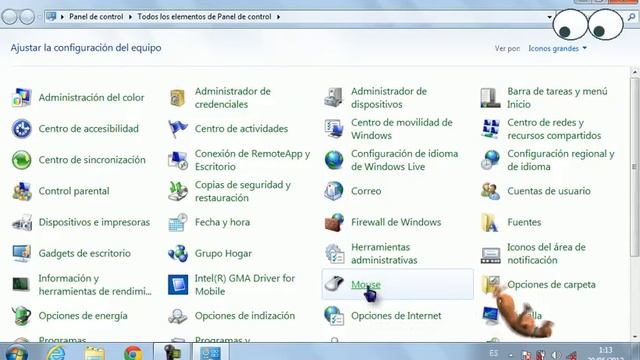
Task: Click the Mouse link text
Action: [x=366, y=284]
